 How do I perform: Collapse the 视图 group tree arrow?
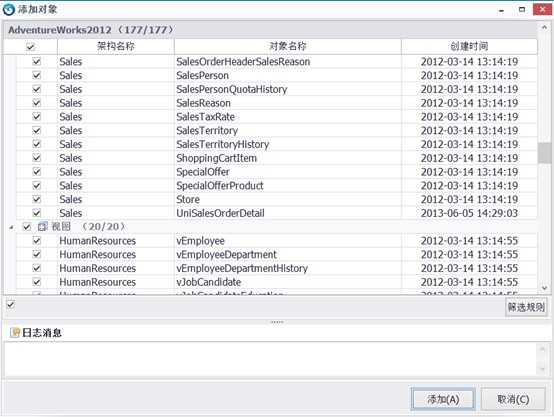[x=11, y=227]
